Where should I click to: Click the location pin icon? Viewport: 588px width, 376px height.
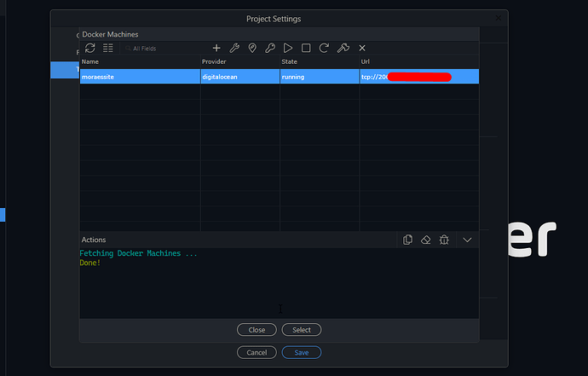pyautogui.click(x=252, y=48)
